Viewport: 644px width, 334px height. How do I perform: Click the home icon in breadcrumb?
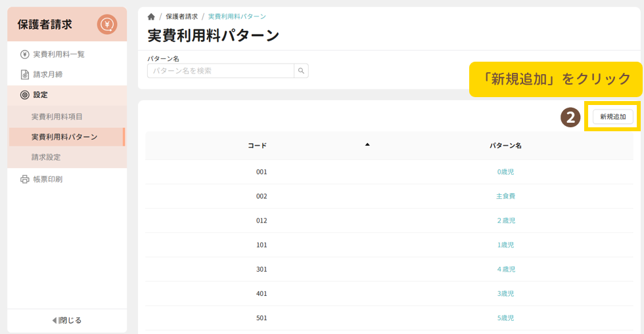(x=151, y=16)
